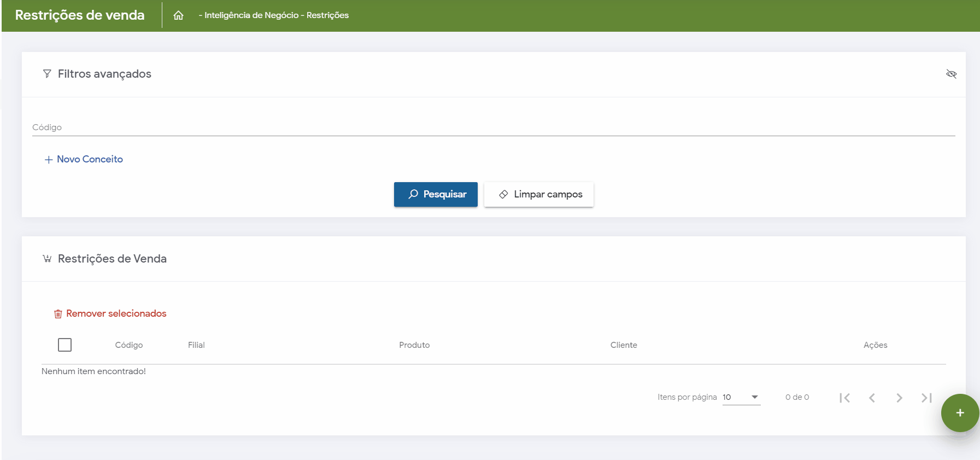Jump to the last page of results

click(x=926, y=398)
